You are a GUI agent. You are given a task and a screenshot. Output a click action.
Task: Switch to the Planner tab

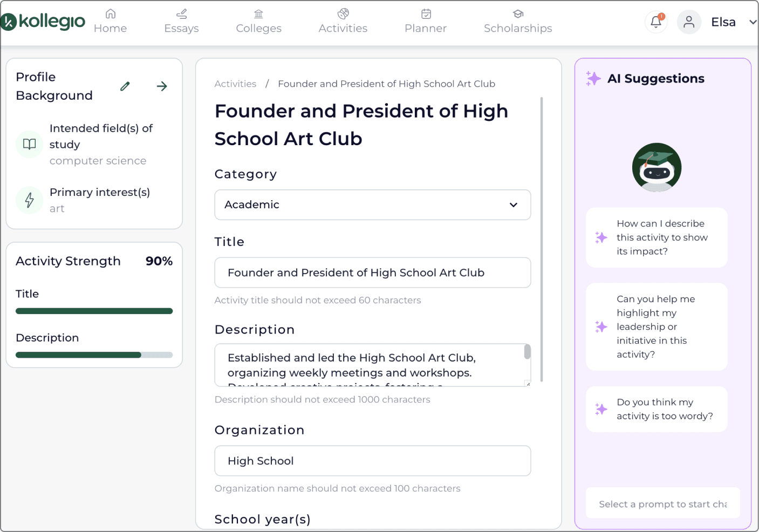click(426, 22)
